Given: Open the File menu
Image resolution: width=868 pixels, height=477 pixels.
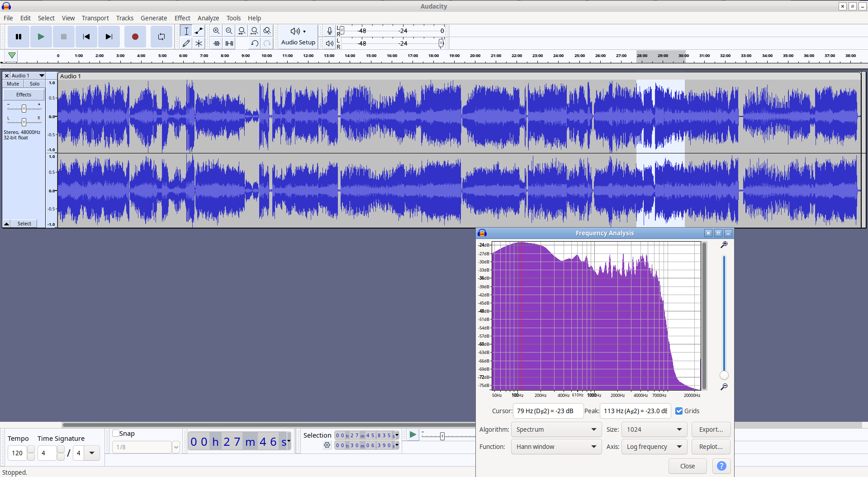Looking at the screenshot, I should [x=8, y=18].
